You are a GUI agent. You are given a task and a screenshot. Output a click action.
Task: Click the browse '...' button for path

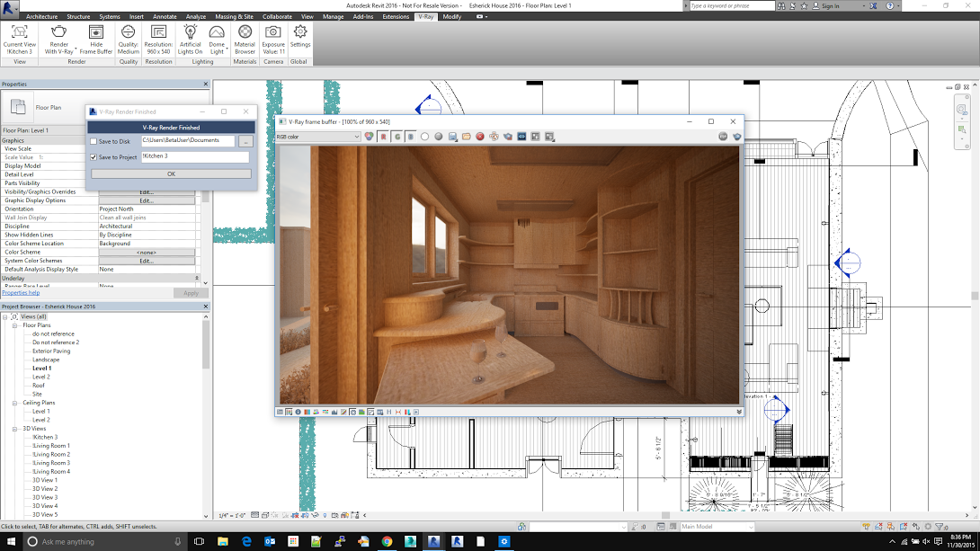point(245,142)
